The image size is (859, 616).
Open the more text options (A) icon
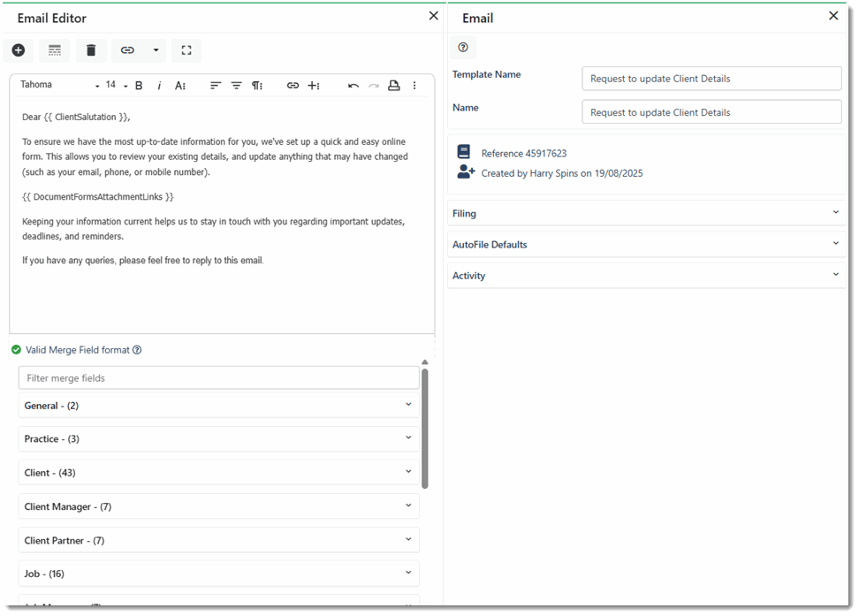tap(180, 86)
